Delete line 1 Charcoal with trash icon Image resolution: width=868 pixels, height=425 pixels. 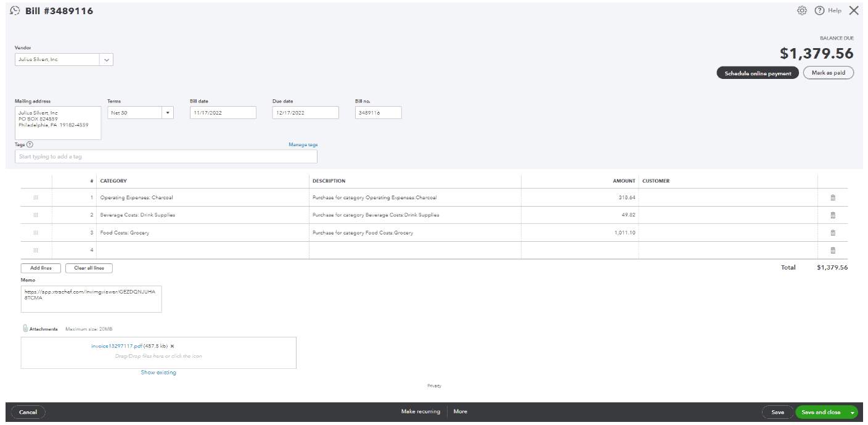(833, 197)
